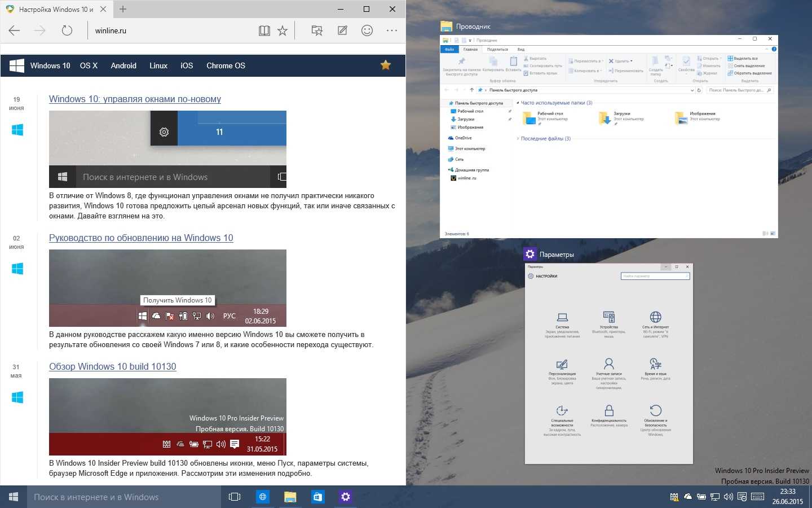812x508 pixels.
Task: Open 'Руководство по обновлению на Windows 10' link
Action: coord(141,238)
